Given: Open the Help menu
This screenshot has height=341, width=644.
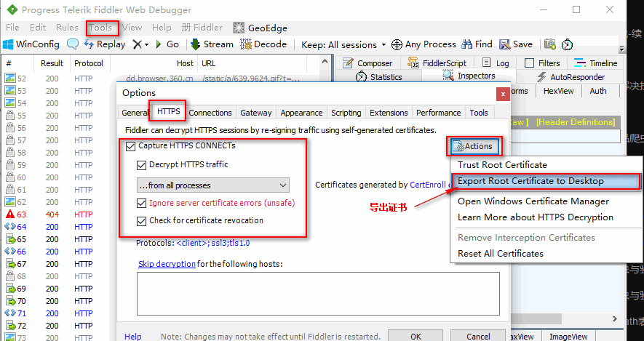Looking at the screenshot, I should click(x=162, y=28).
